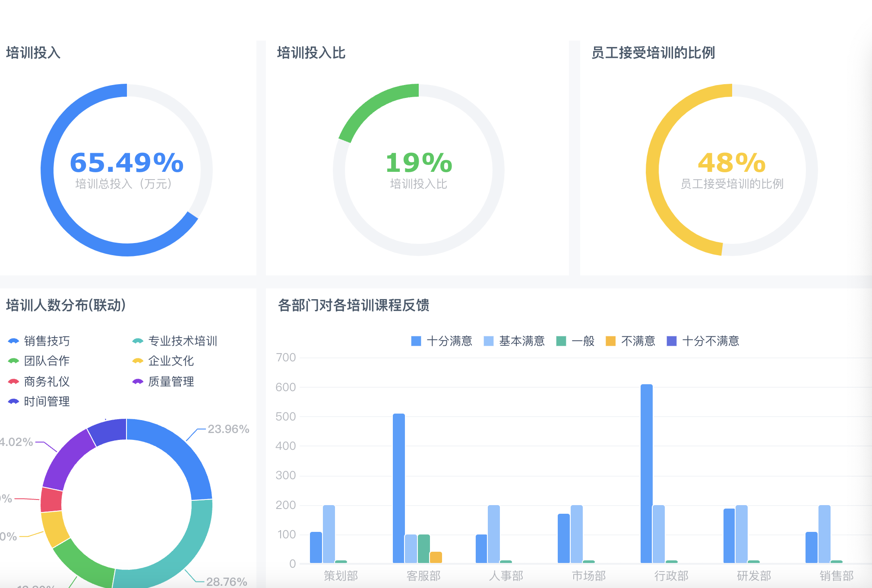The height and width of the screenshot is (588, 872).
Task: Click the 培训人数分布(联动) panel title
Action: coord(66,305)
